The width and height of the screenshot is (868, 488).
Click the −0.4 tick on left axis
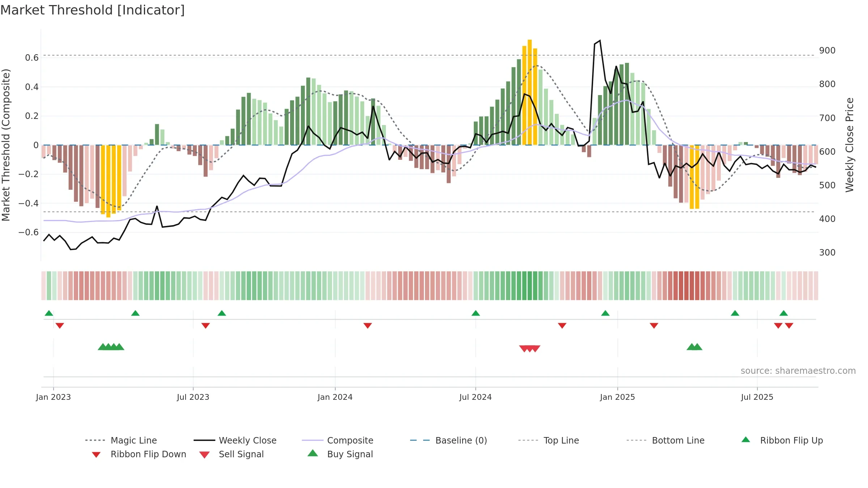29,203
